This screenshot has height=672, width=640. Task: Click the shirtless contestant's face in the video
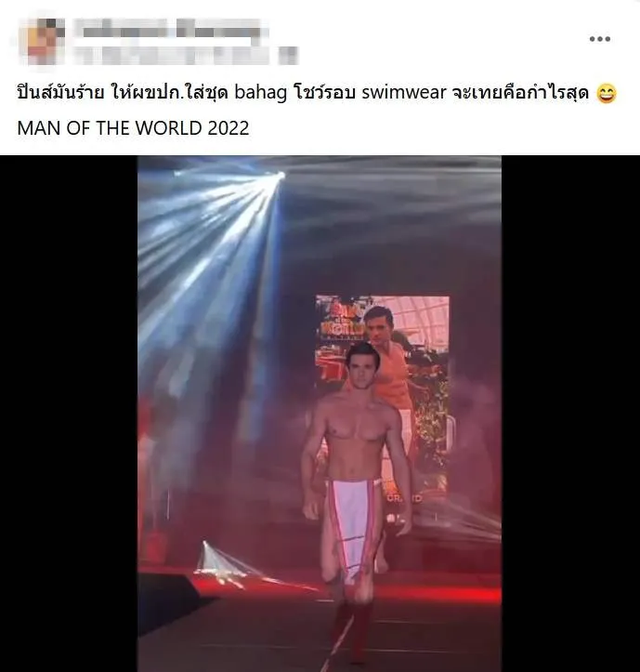point(363,367)
